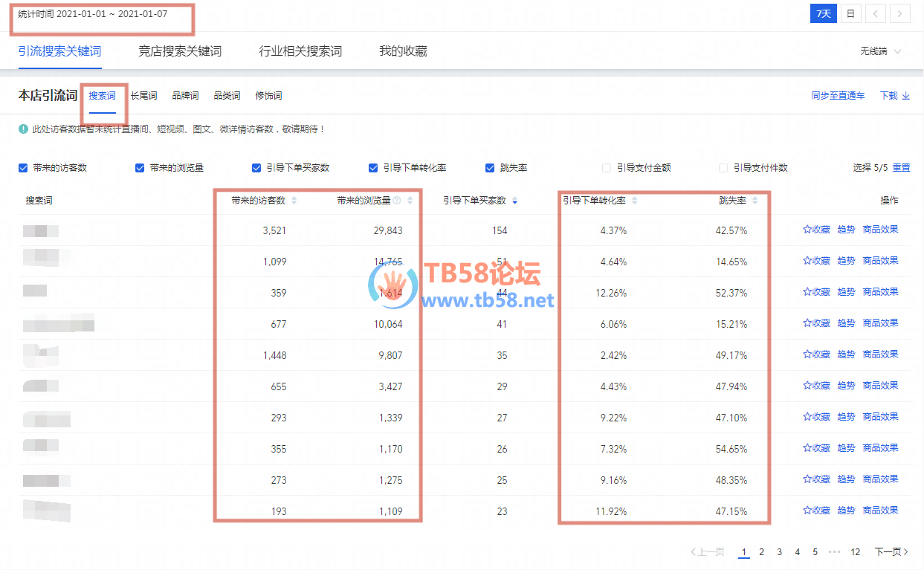The image size is (924, 570).
Task: Click 重置 to reset selected metrics
Action: [x=901, y=168]
